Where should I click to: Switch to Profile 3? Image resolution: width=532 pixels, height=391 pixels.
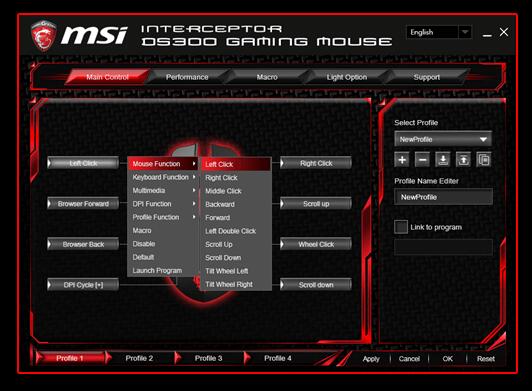tap(208, 358)
